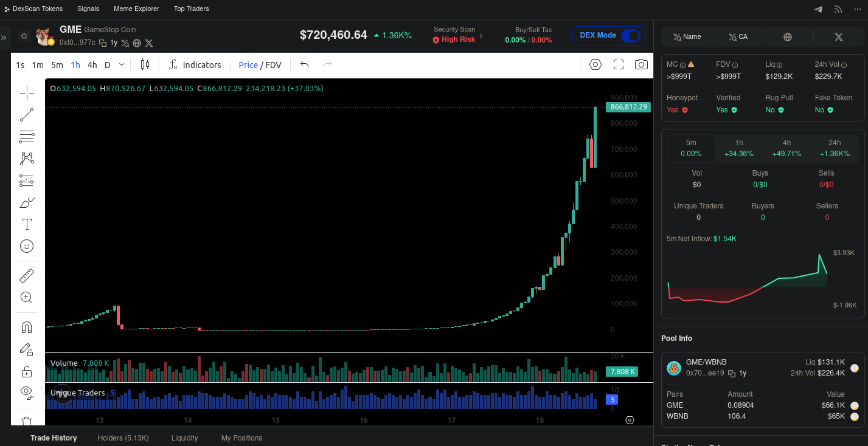Select the 24h stats period tab

coord(835,148)
